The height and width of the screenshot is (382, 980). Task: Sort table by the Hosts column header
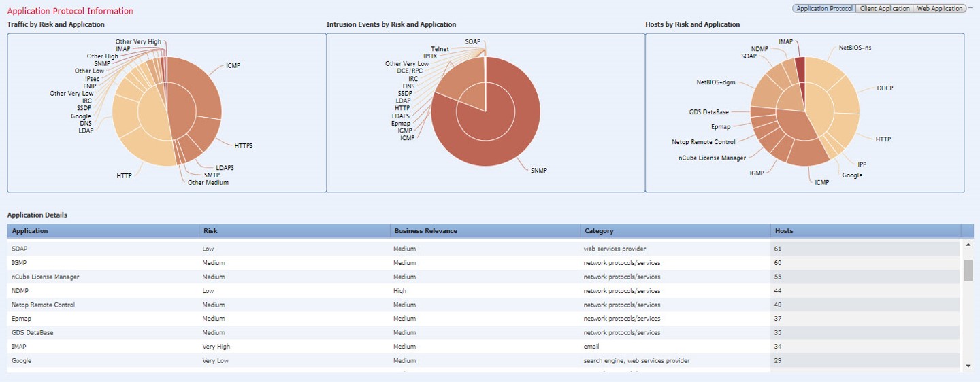coord(784,231)
